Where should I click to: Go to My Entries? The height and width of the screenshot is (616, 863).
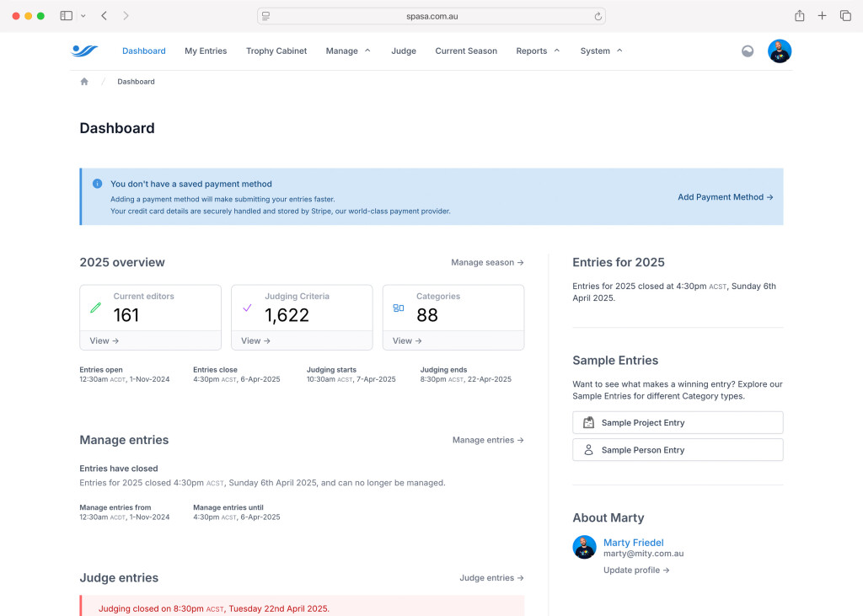pyautogui.click(x=206, y=51)
